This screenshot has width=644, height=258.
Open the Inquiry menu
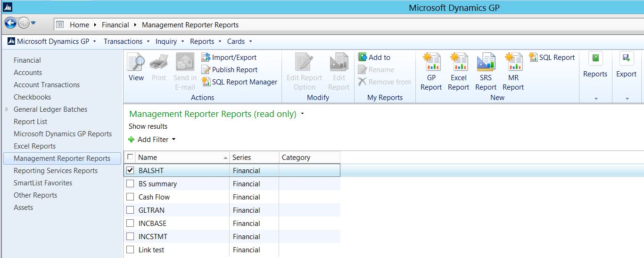pos(170,41)
